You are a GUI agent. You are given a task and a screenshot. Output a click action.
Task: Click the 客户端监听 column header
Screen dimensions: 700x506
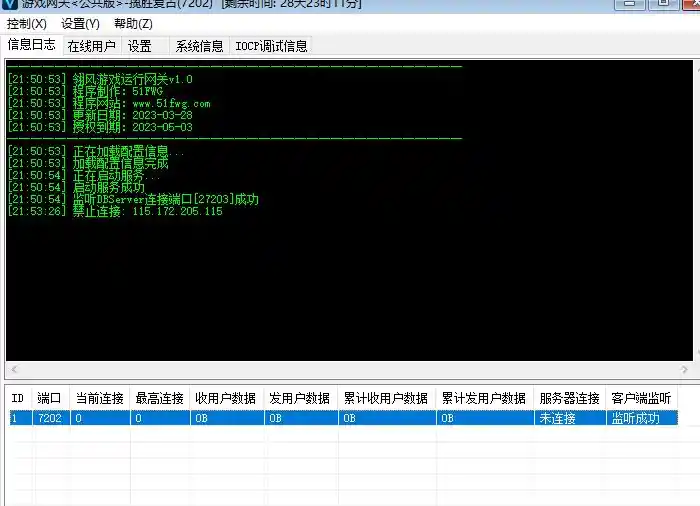tap(641, 398)
